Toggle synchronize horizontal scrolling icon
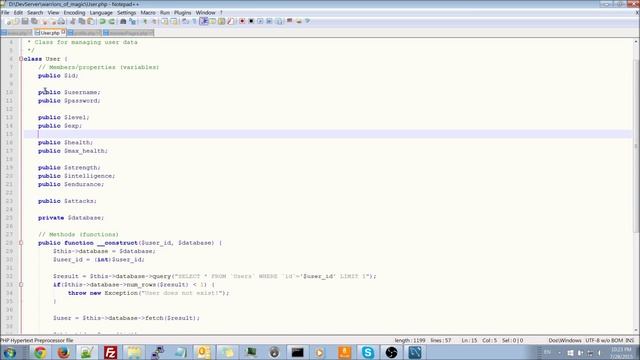 click(174, 21)
